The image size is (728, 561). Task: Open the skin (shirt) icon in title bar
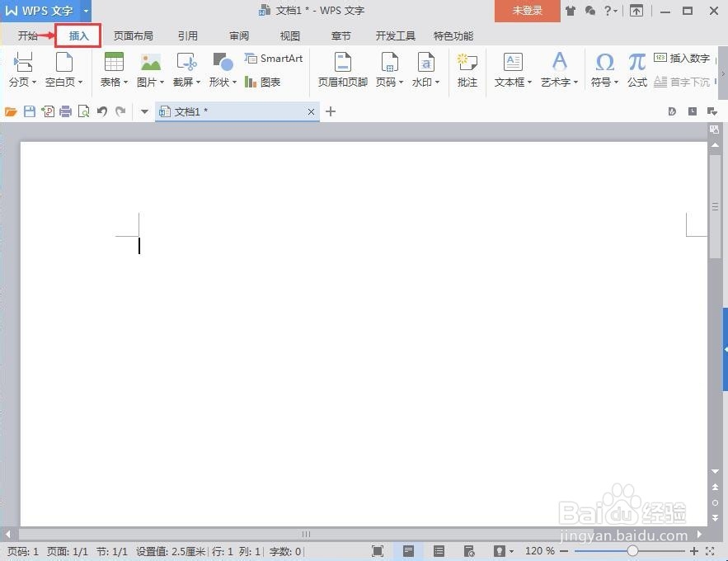tap(571, 11)
